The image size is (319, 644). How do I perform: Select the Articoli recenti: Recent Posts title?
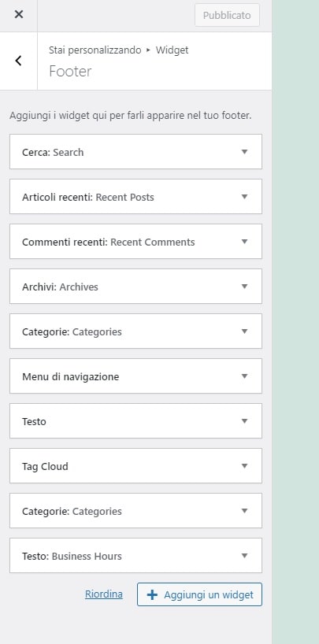88,197
